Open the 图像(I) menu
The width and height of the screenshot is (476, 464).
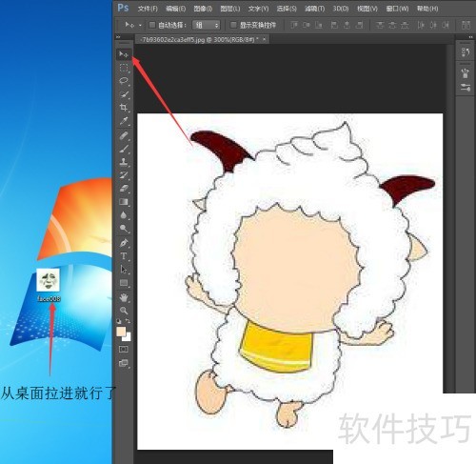203,9
